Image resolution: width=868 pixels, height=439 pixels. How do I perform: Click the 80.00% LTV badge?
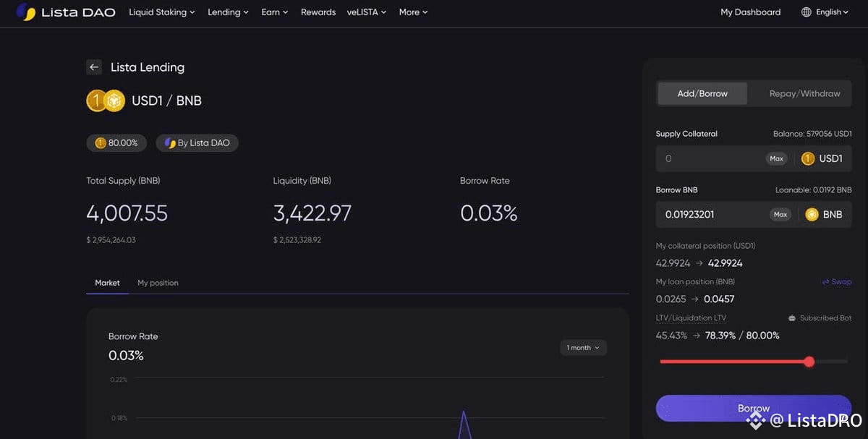(116, 143)
